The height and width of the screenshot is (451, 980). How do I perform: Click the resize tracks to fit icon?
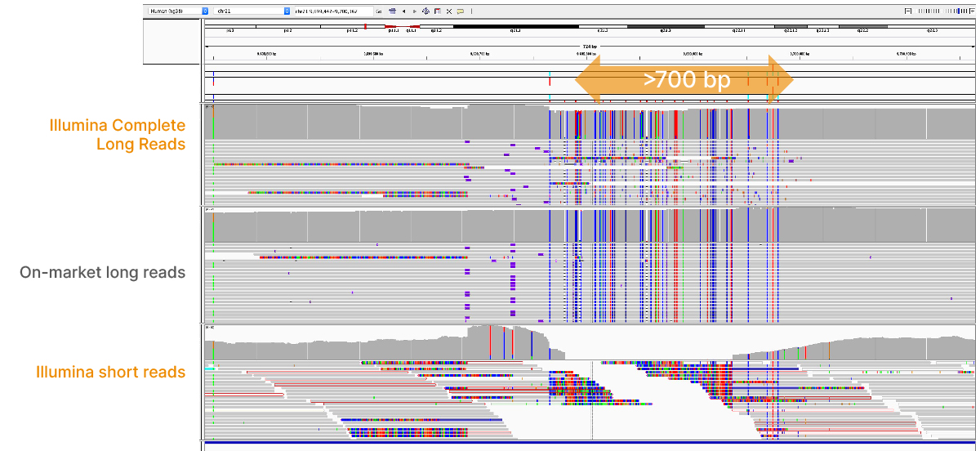tap(448, 11)
